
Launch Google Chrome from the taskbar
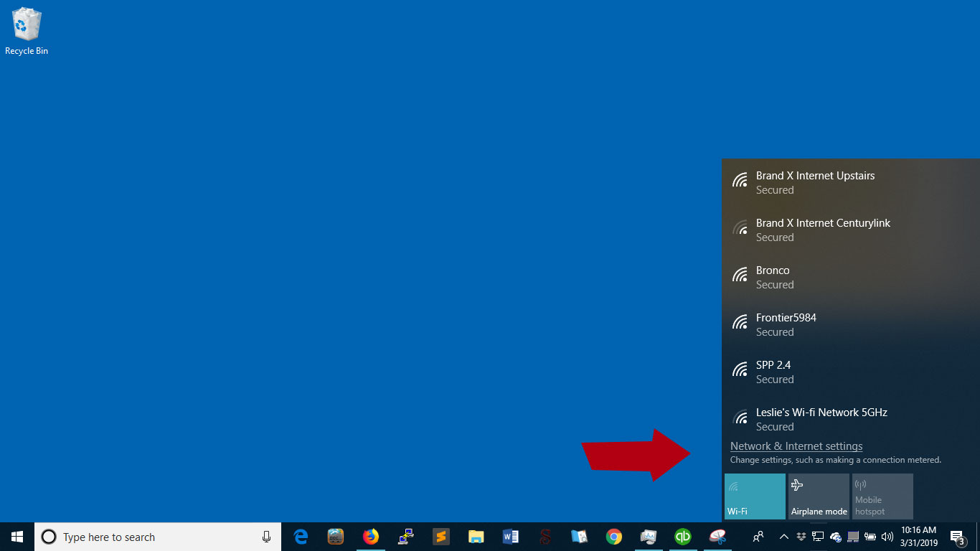[x=614, y=537]
